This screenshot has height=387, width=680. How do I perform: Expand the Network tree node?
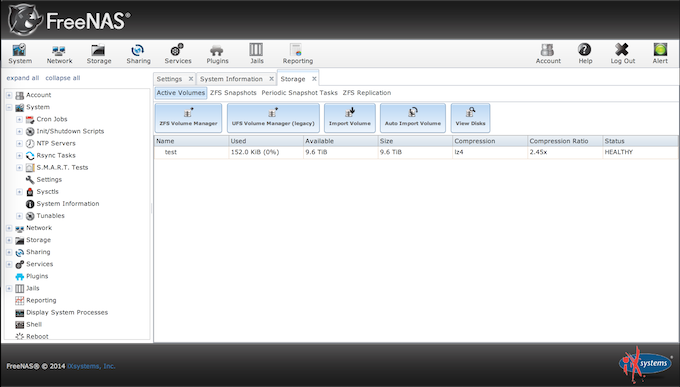click(x=9, y=228)
